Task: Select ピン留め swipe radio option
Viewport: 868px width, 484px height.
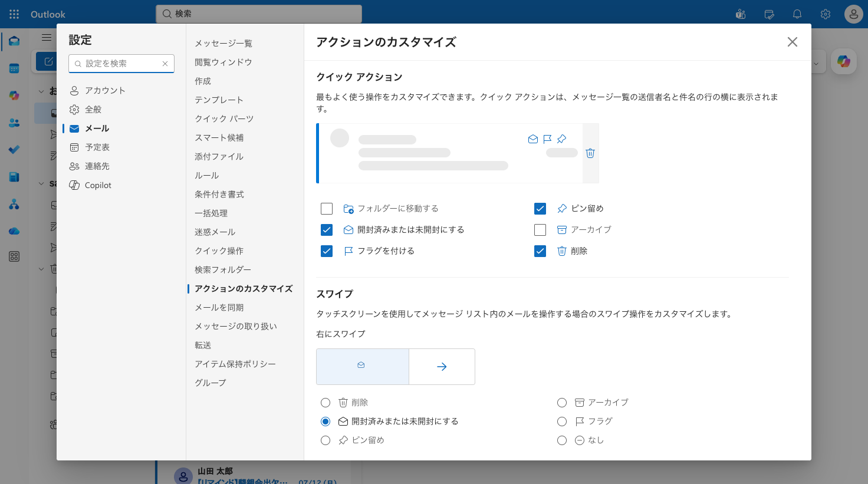Action: pos(325,440)
